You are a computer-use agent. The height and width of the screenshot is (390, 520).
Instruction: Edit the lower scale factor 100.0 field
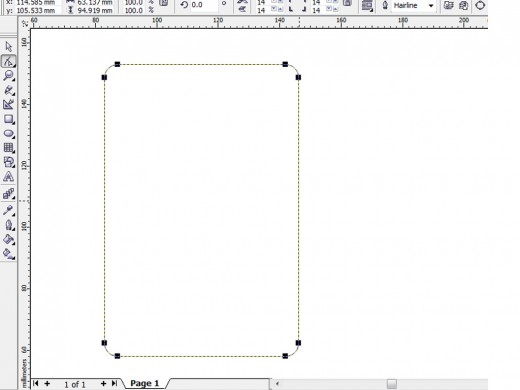(134, 10)
